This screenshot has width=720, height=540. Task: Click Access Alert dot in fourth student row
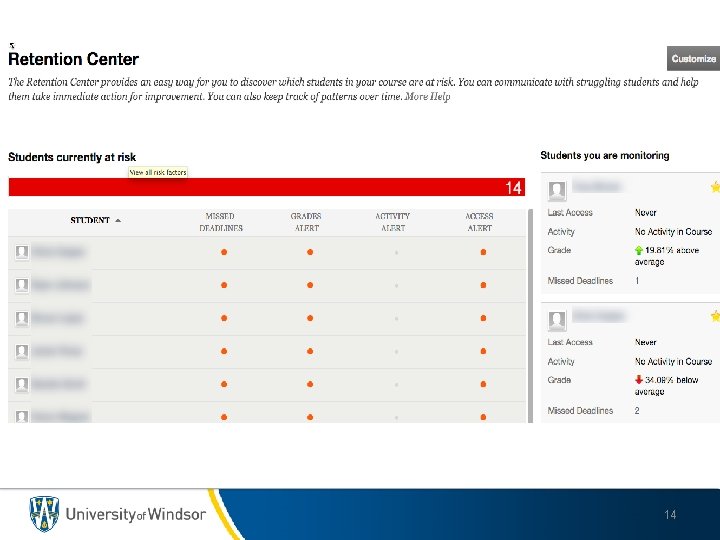[x=483, y=351]
